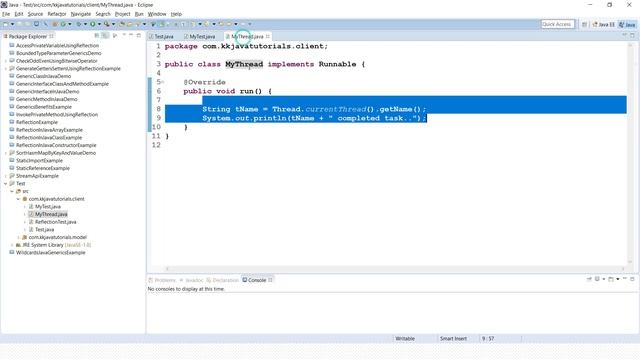Screen dimensions: 640x360
Task: Open the New file dropdown arrow
Action: point(12,24)
